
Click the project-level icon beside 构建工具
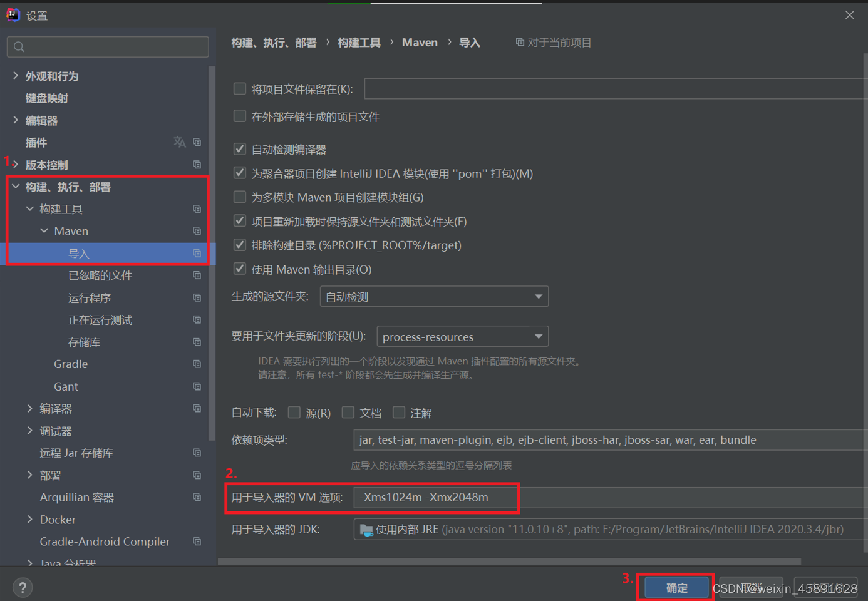pos(197,209)
